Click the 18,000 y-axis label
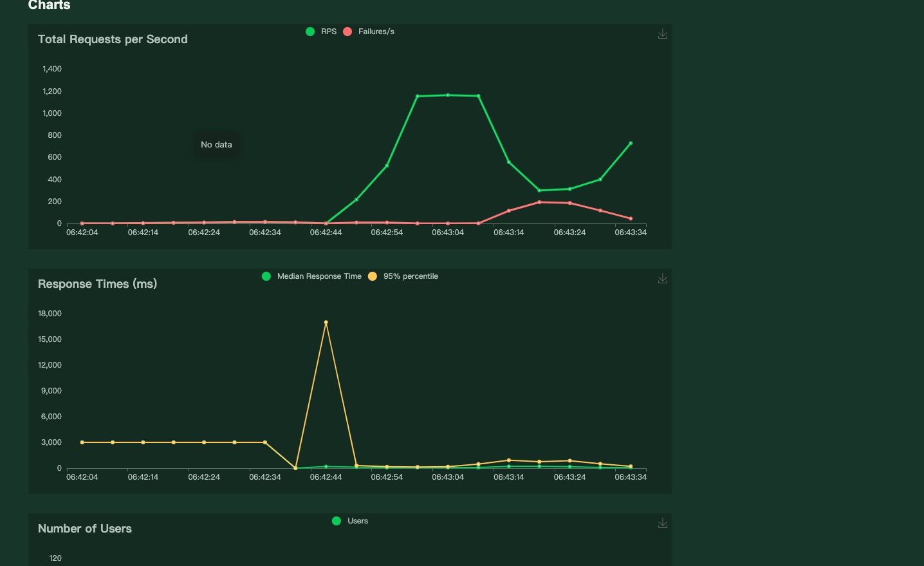The height and width of the screenshot is (566, 924). coord(50,314)
